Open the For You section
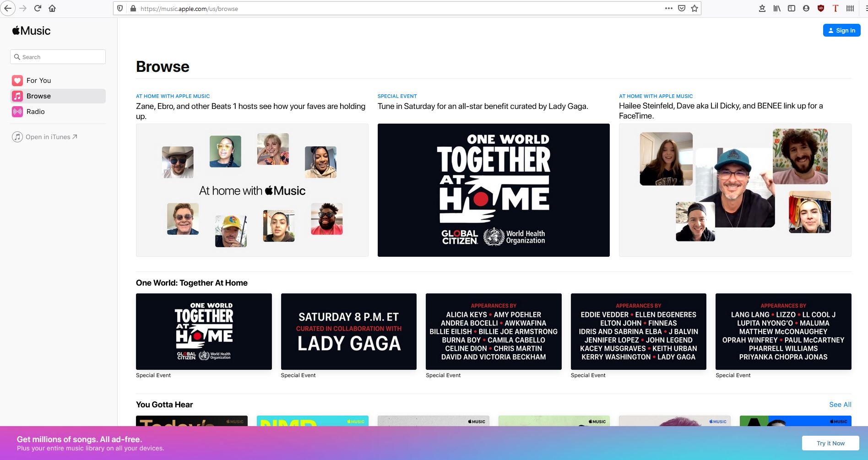The height and width of the screenshot is (460, 868). 58,81
